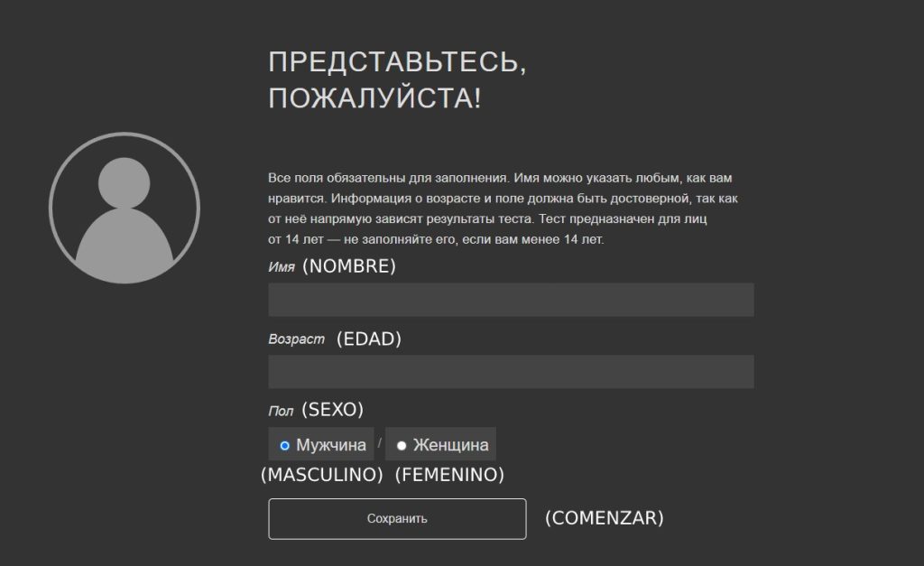
Task: Click the (MASCULINO) annotation text
Action: click(322, 474)
